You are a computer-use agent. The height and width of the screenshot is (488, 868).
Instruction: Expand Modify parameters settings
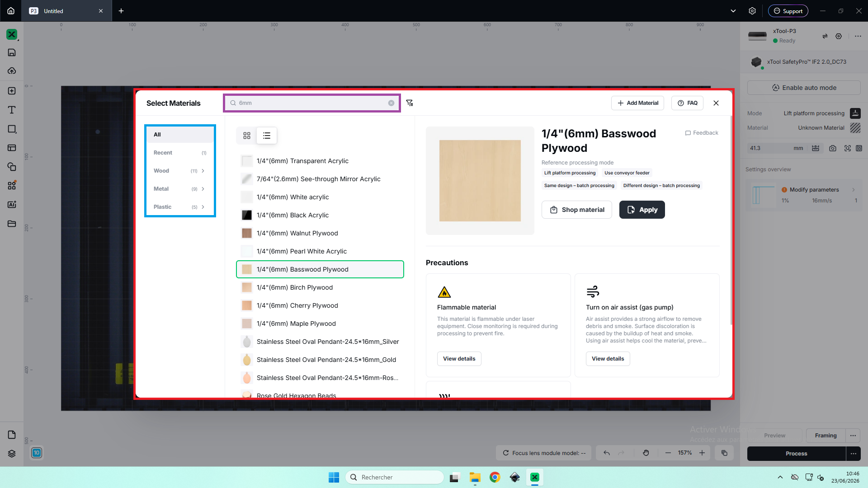point(804,195)
